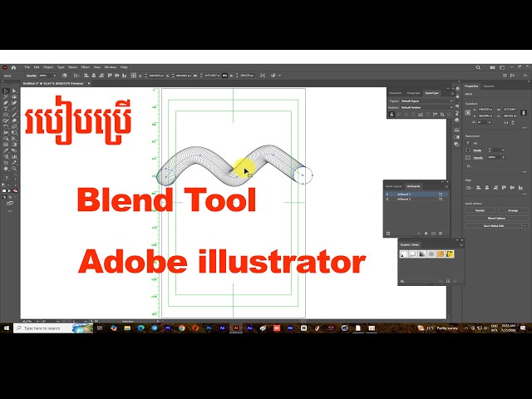Image resolution: width=532 pixels, height=399 pixels.
Task: Select the Eyedropper tool
Action: click(x=6, y=150)
